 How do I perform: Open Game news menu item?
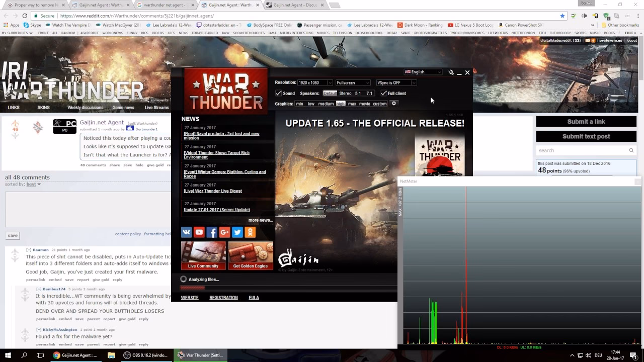123,108
